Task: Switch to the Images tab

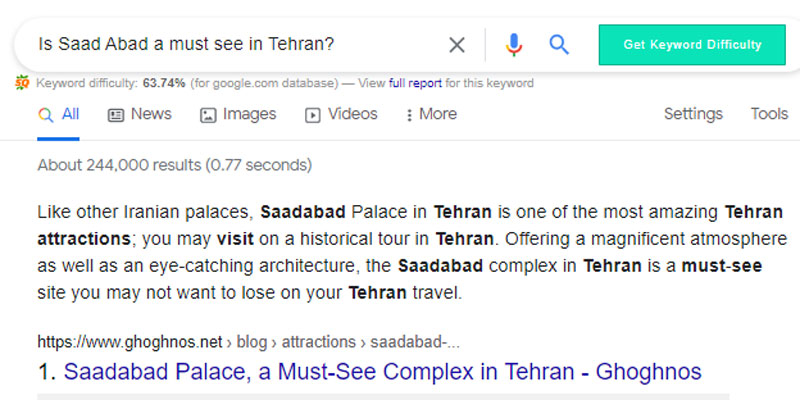Action: tap(238, 114)
